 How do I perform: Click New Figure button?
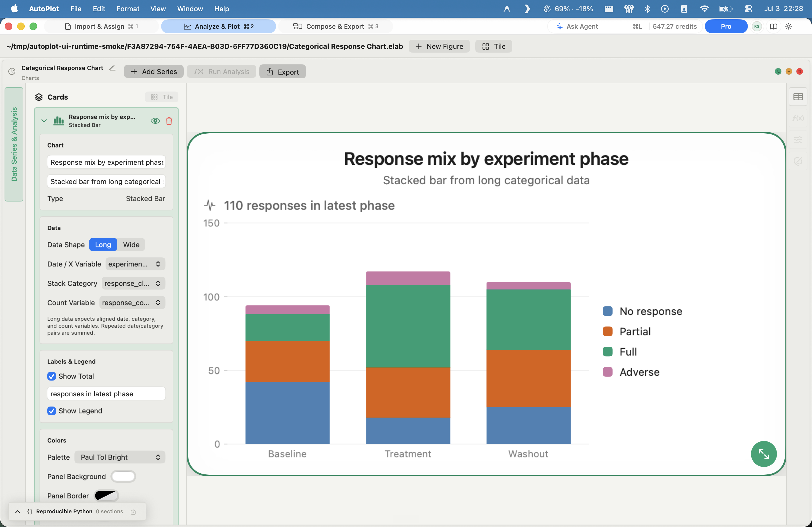click(439, 46)
